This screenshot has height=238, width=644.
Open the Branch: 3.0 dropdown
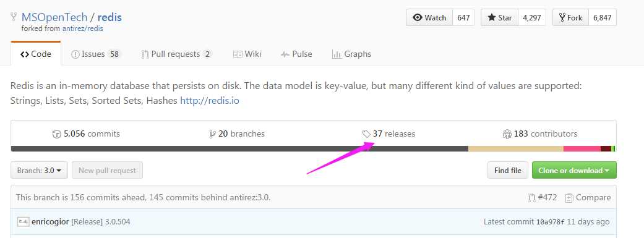click(x=40, y=170)
